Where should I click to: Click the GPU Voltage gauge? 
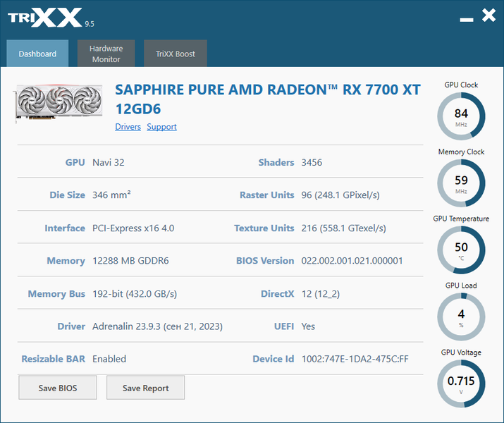click(461, 384)
